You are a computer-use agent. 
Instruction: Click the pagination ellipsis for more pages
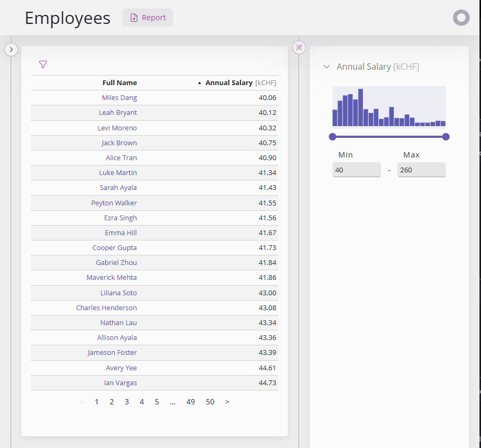172,402
